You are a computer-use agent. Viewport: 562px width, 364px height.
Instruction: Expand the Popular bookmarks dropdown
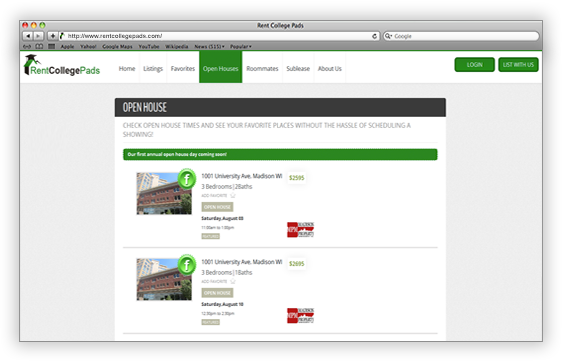[240, 46]
